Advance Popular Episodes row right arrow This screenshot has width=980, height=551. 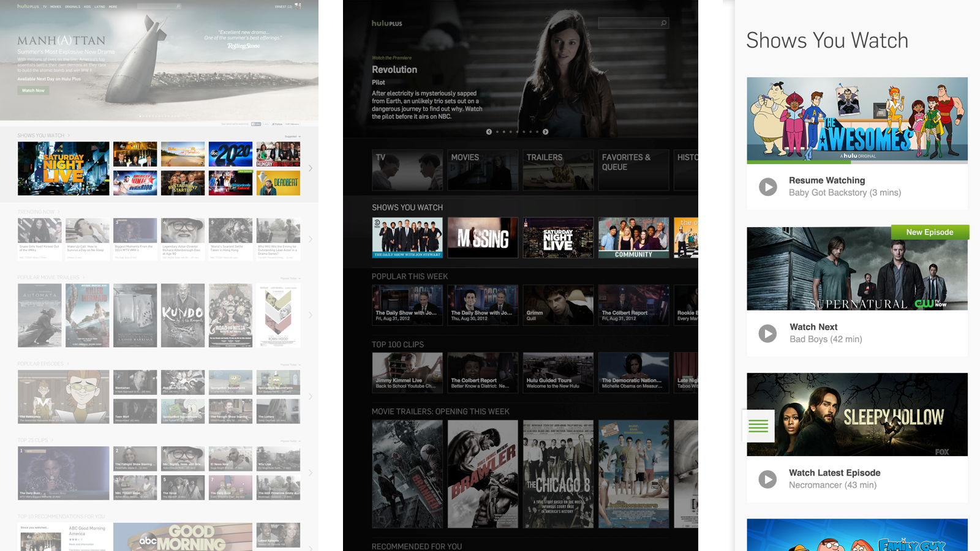[311, 397]
